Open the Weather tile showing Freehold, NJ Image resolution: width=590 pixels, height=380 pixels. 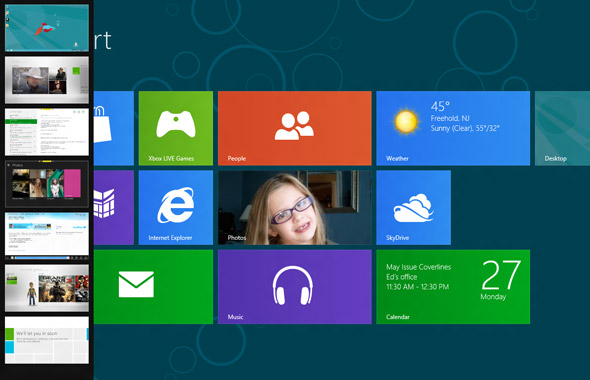click(x=453, y=128)
